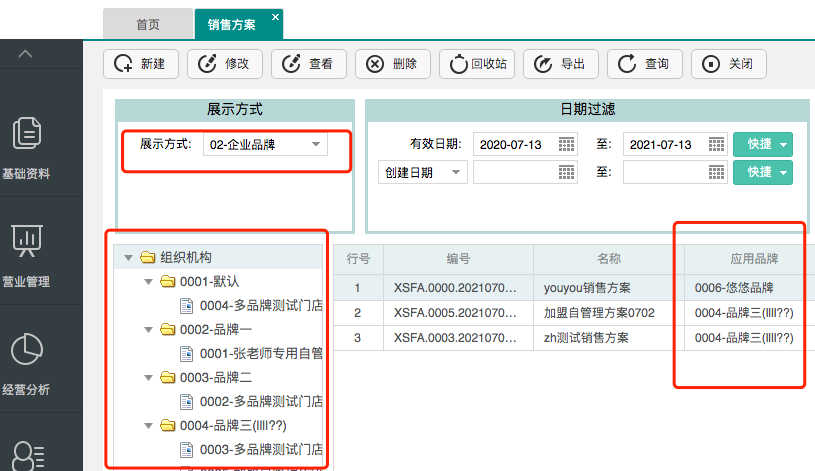
Task: Collapse the 0002-品牌一 tree folder
Action: [x=147, y=330]
